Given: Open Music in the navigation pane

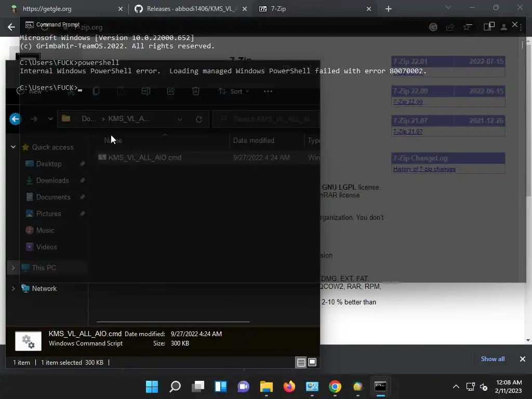Looking at the screenshot, I should 45,230.
